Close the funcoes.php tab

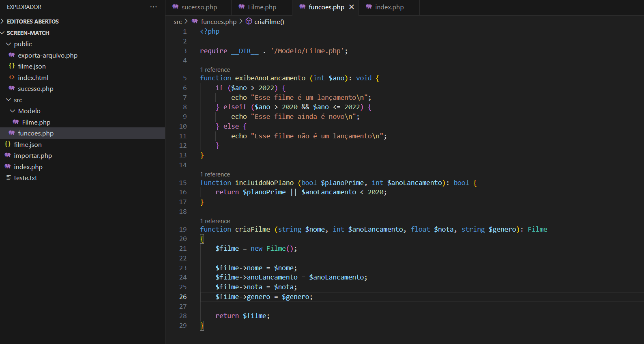(352, 7)
